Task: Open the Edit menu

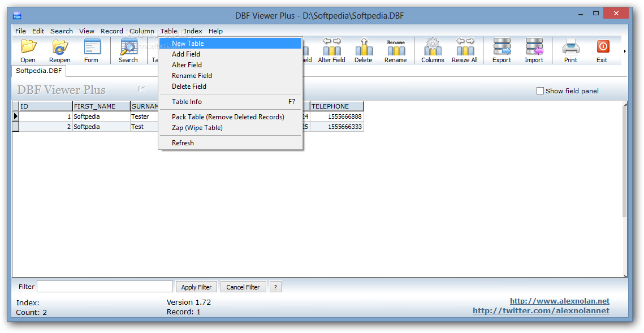Action: click(x=38, y=31)
